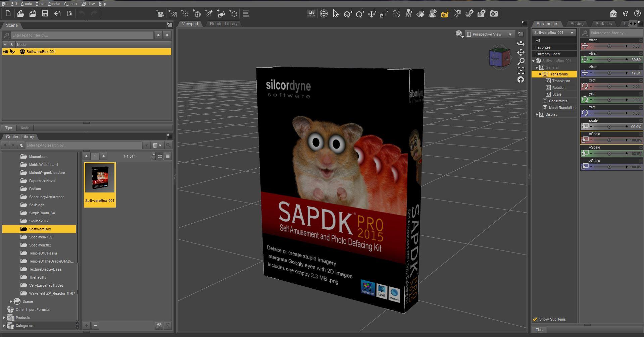Click the Redo arrow in toolbar

tap(94, 14)
